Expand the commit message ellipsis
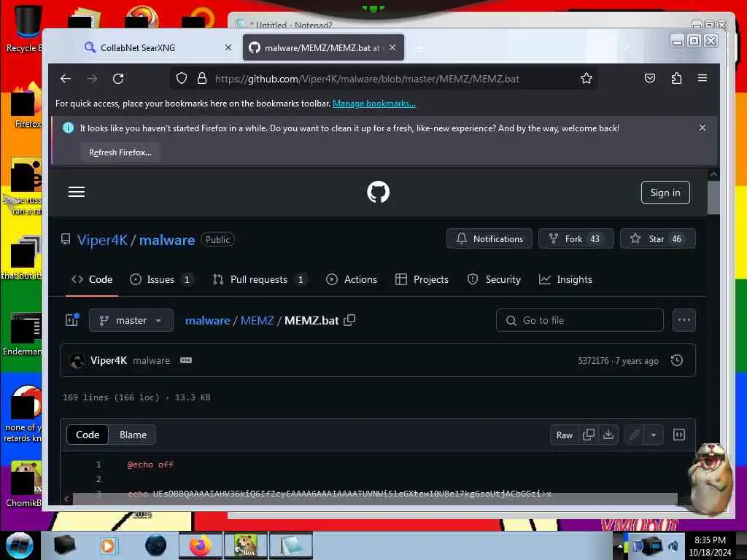This screenshot has height=560, width=747. click(186, 360)
